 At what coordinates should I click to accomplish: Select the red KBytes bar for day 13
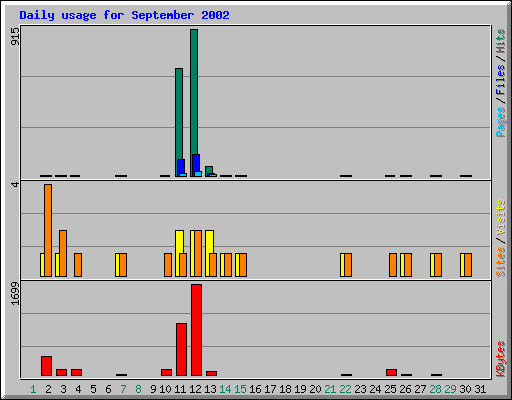pos(211,373)
